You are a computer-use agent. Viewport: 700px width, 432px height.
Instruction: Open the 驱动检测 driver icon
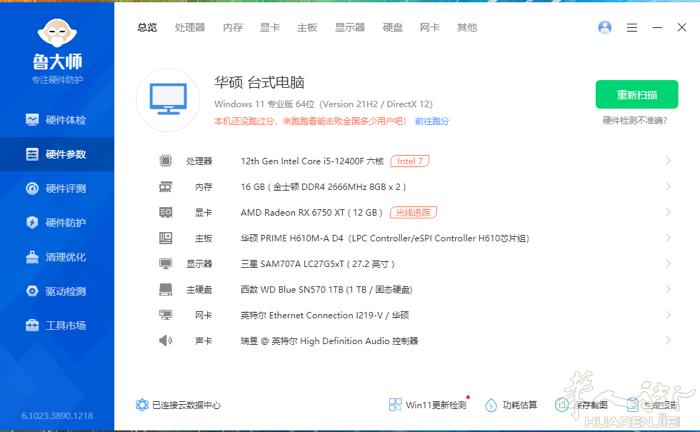point(32,291)
